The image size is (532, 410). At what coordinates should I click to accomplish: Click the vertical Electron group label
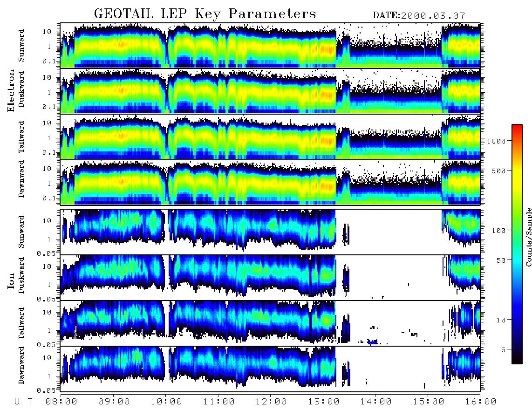(11, 90)
